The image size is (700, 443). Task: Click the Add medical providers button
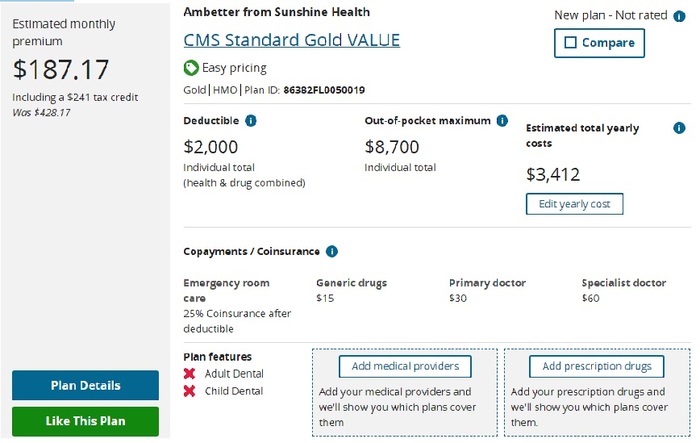[x=404, y=366]
